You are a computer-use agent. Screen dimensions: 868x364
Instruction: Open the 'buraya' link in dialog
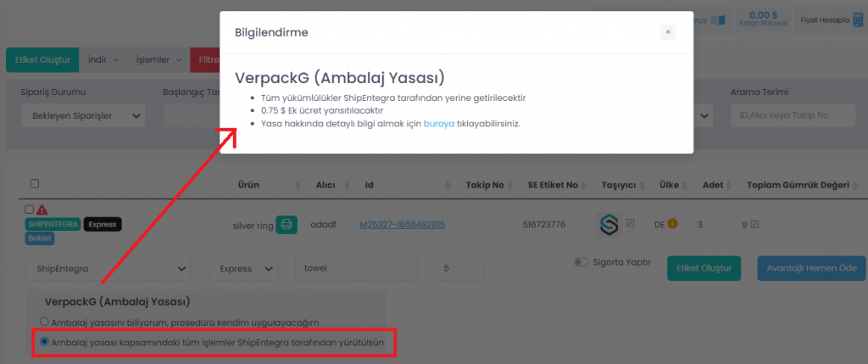click(438, 124)
